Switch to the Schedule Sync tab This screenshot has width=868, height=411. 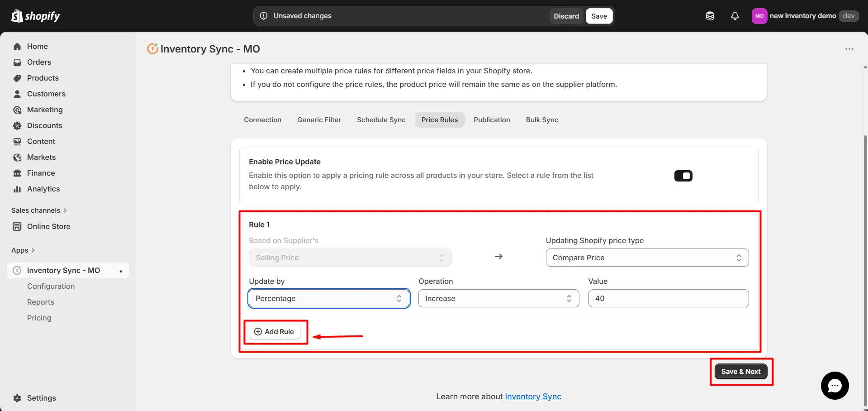click(380, 119)
